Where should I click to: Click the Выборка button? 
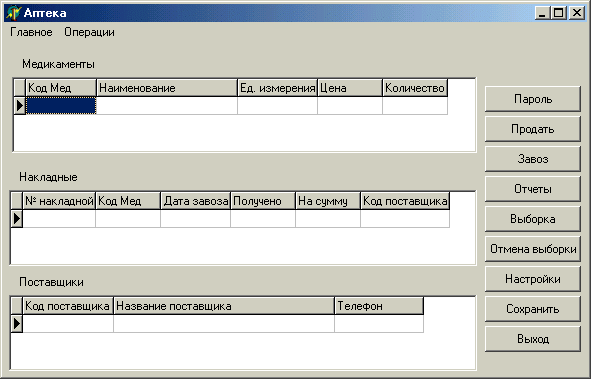click(533, 219)
